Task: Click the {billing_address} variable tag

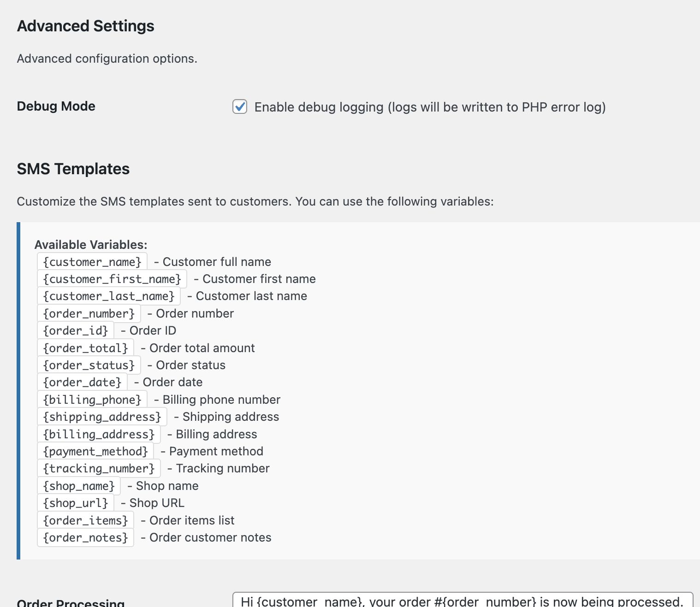Action: point(99,435)
